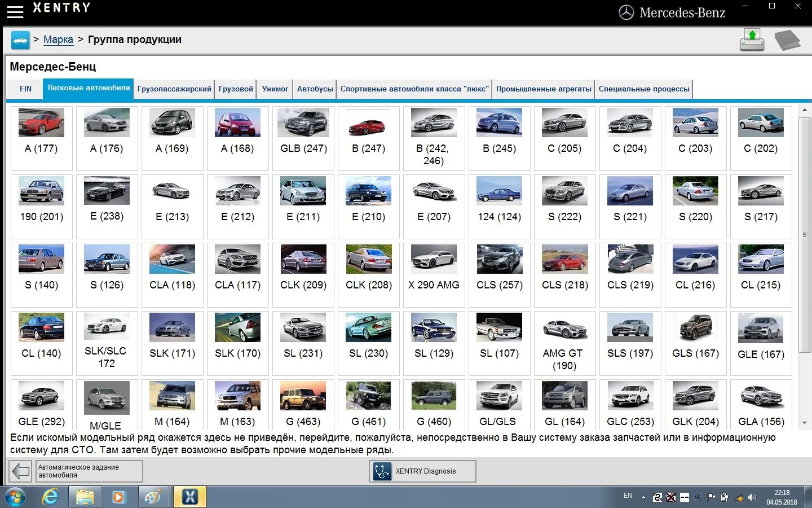Image resolution: width=812 pixels, height=508 pixels.
Task: Select the Промышленные агрегаты tab
Action: 544,89
